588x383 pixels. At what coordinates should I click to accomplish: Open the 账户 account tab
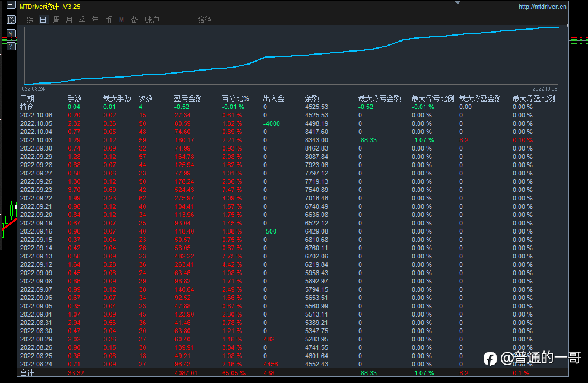(152, 20)
